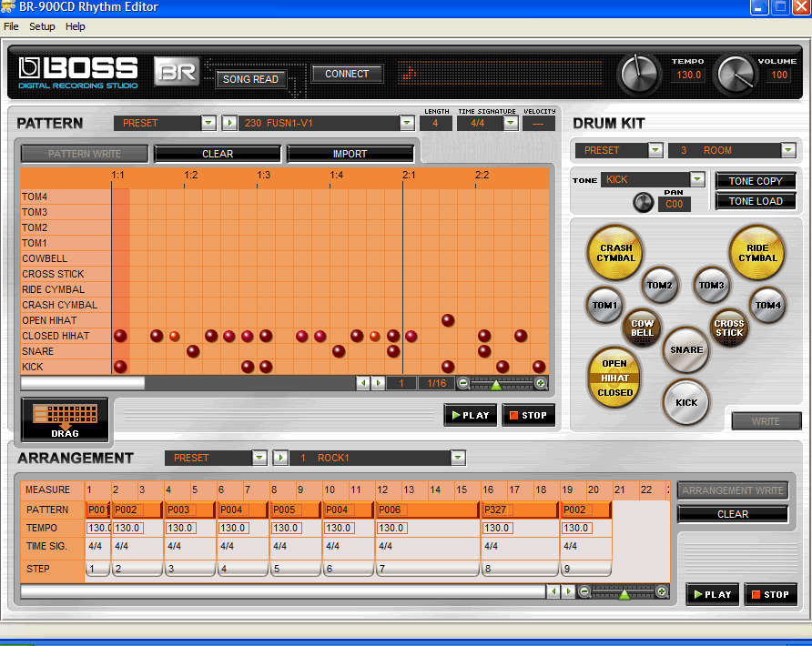This screenshot has height=646, width=812.
Task: Toggle the Open Hihat note
Action: tap(448, 320)
